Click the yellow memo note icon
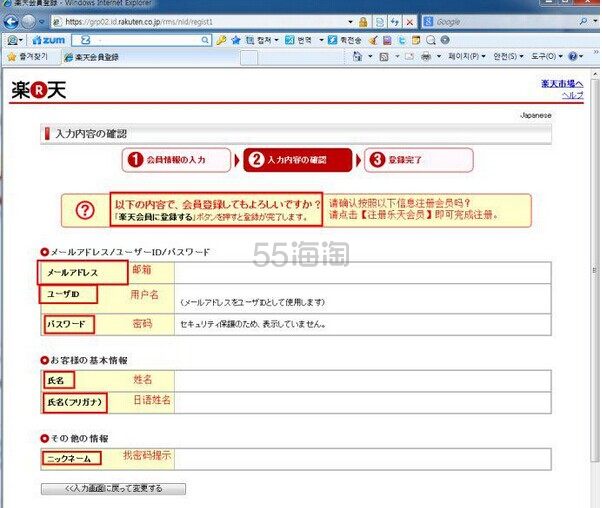This screenshot has width=602, height=508. click(x=416, y=40)
